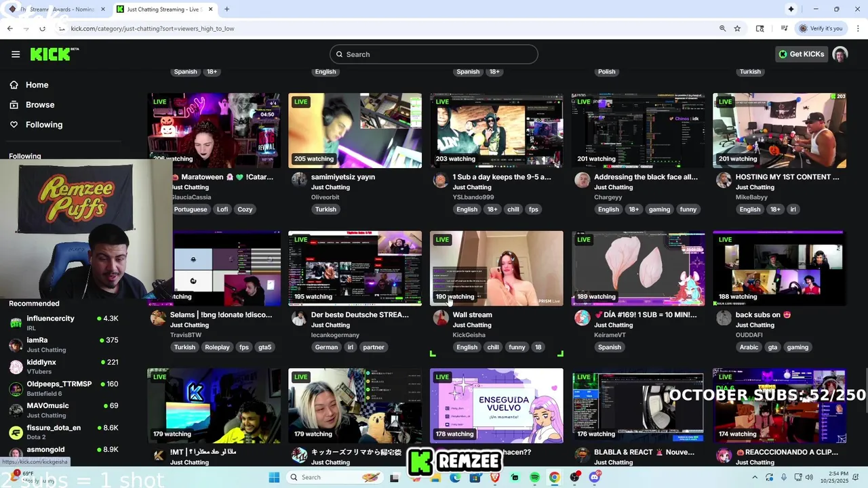Click gta5 tag

click(264, 347)
